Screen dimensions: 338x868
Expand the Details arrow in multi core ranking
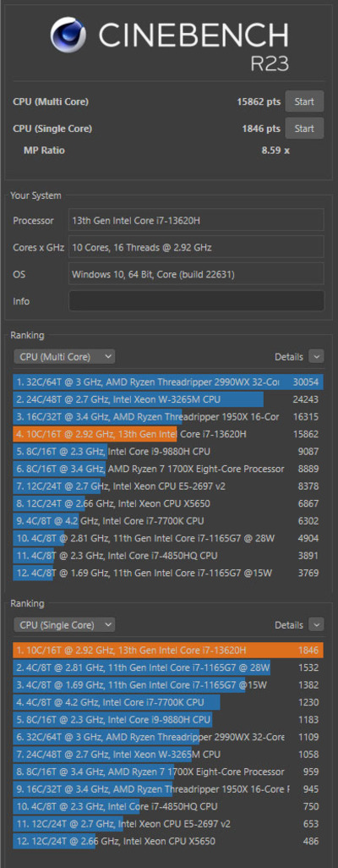[x=316, y=357]
